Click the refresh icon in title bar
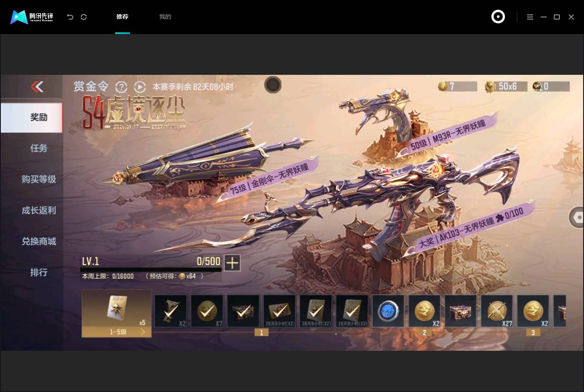Image resolution: width=584 pixels, height=392 pixels. (x=84, y=17)
